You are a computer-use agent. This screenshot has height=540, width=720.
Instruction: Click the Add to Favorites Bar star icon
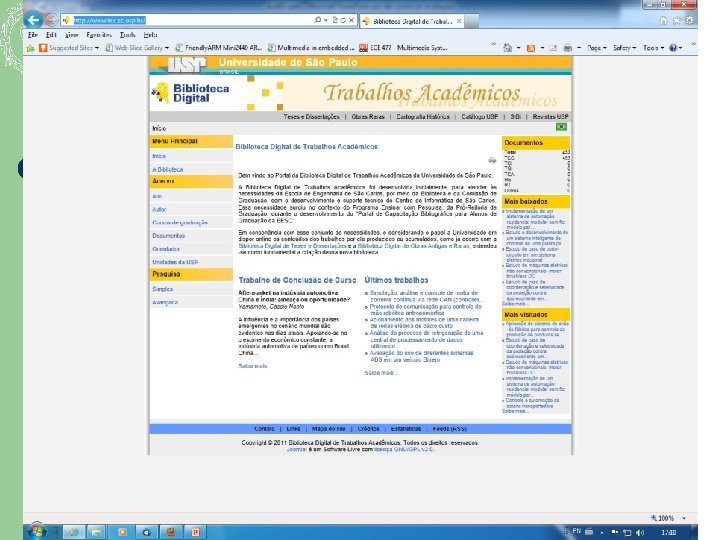(31, 48)
